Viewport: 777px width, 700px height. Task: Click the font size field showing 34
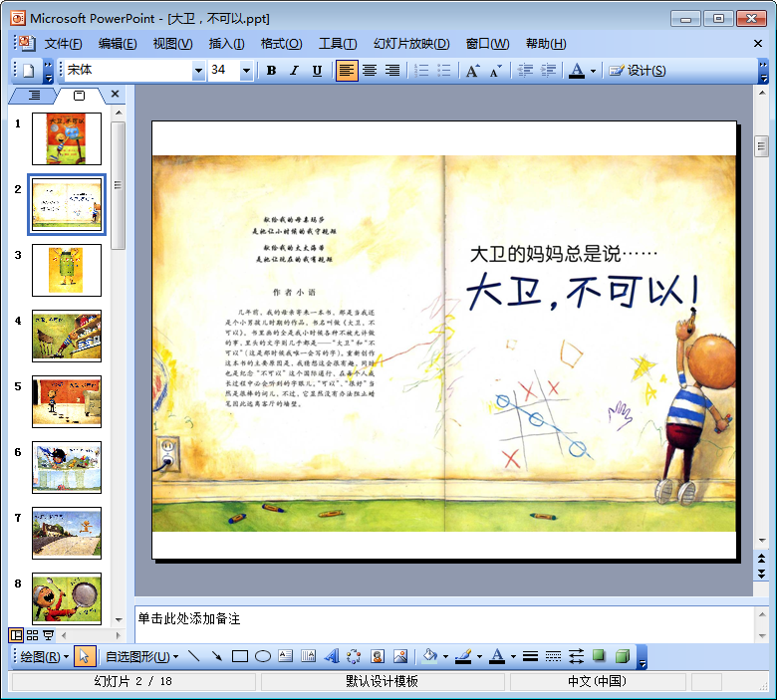(224, 71)
